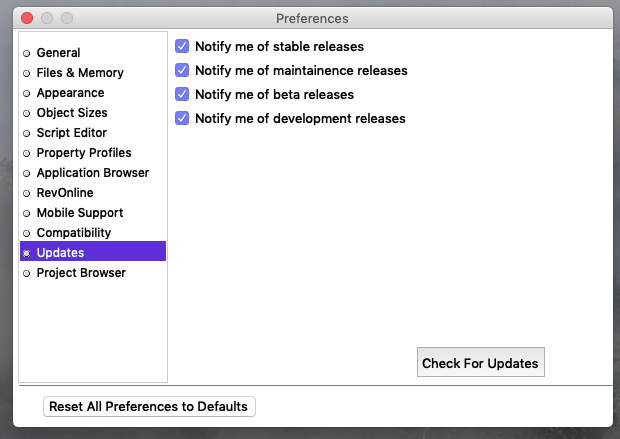Disable beta releases notification
The height and width of the screenshot is (439, 620).
[182, 94]
